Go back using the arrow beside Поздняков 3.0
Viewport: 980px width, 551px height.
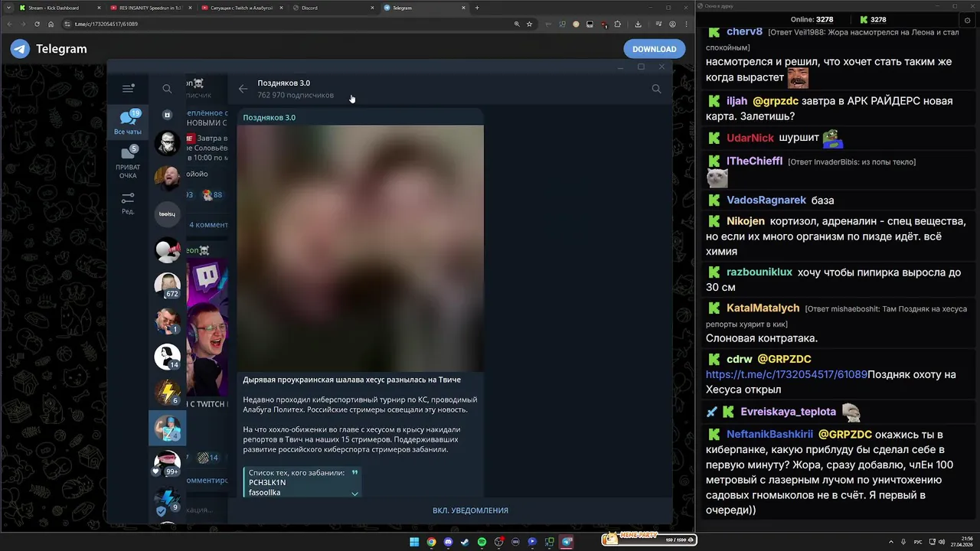pyautogui.click(x=243, y=89)
